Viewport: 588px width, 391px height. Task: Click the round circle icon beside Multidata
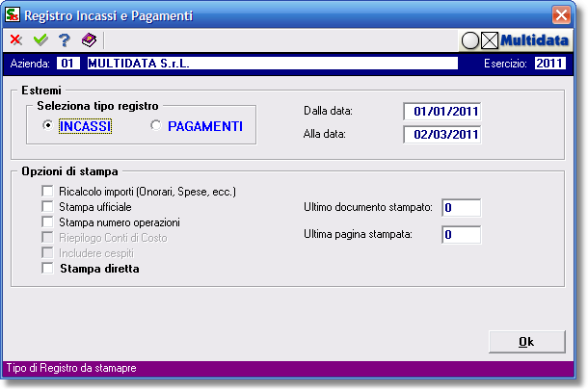tap(470, 40)
